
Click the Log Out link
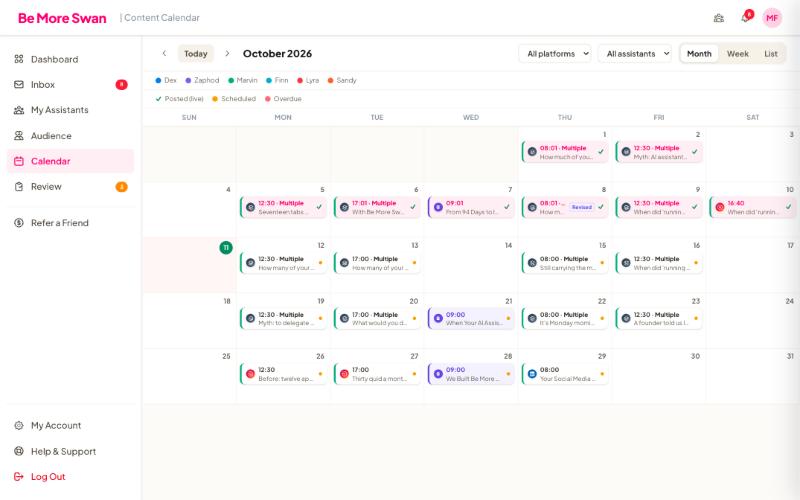click(48, 477)
